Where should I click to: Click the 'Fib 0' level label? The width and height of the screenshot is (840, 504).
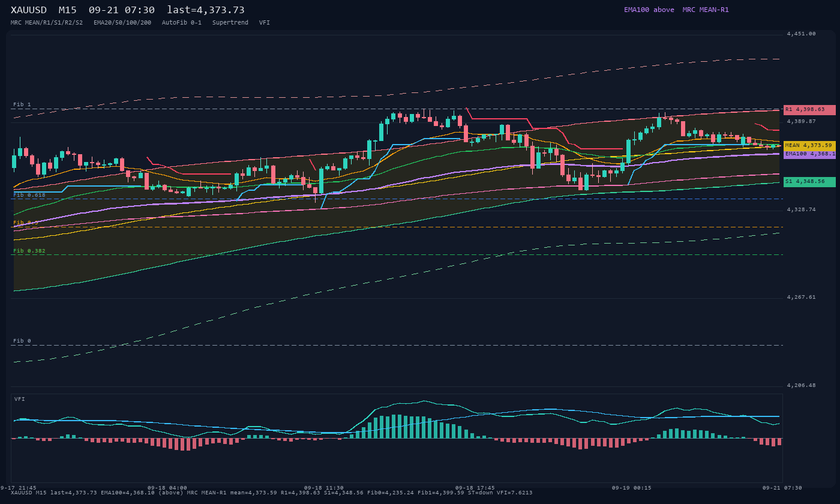point(22,341)
